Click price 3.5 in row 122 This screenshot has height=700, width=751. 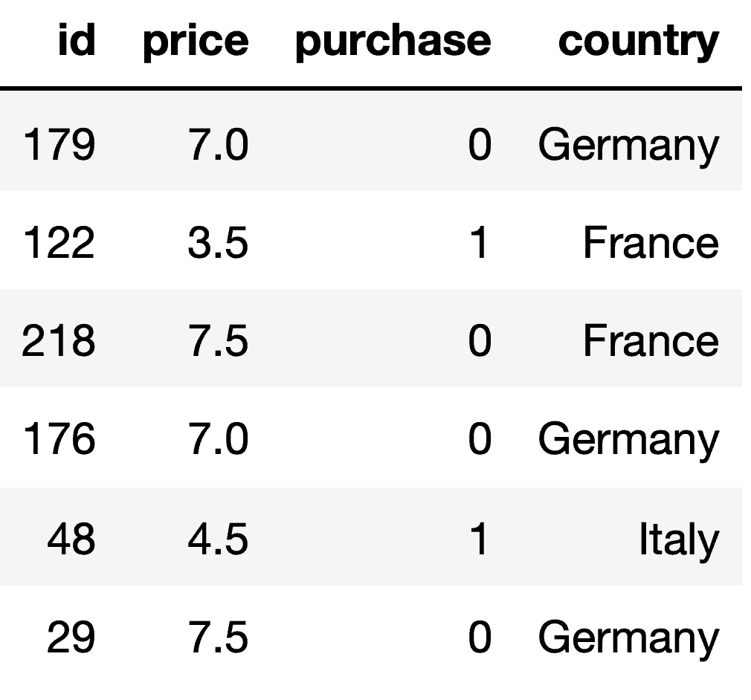218,242
